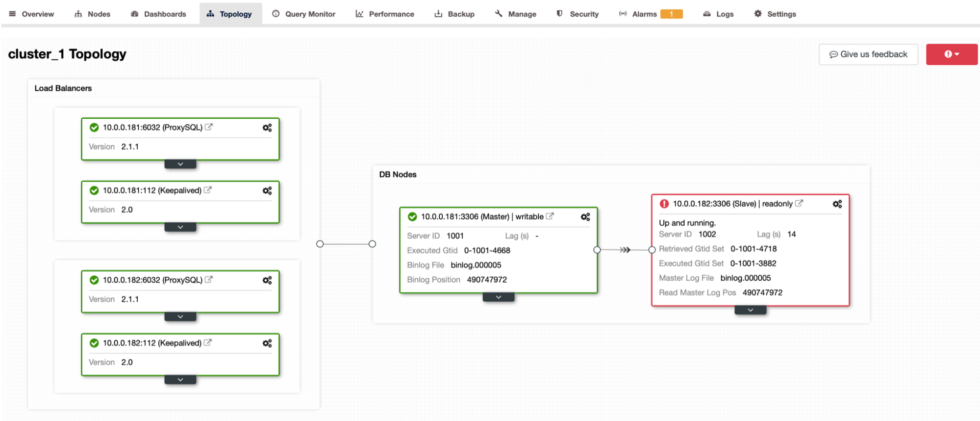
Task: Click green status check on 10.0.0.182:112 Keepalived
Action: coord(94,343)
